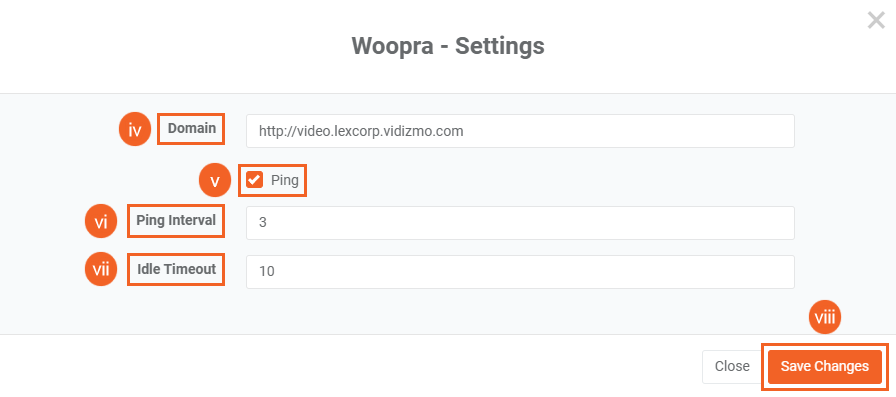This screenshot has width=896, height=397.
Task: Click the orange viii step marker
Action: click(825, 317)
